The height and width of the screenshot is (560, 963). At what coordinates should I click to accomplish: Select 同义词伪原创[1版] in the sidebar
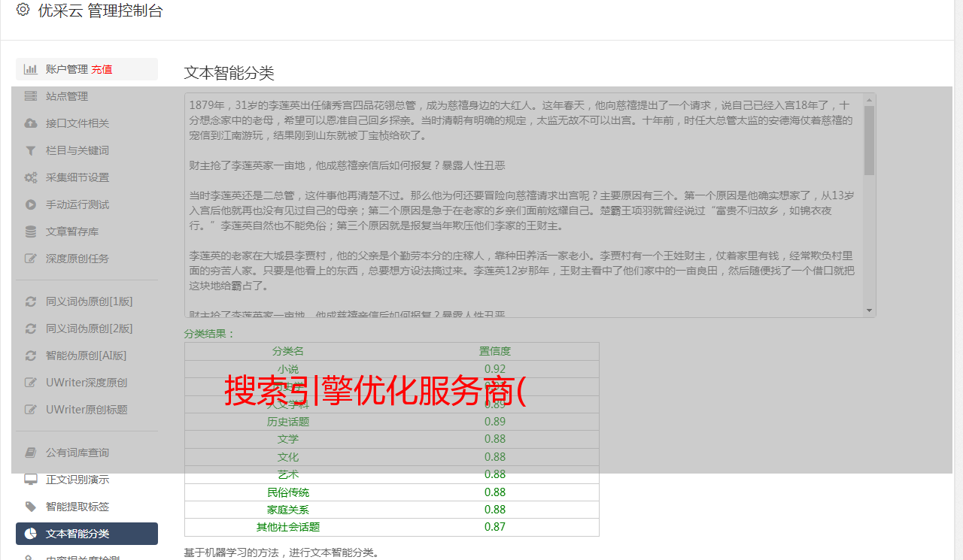coord(89,301)
